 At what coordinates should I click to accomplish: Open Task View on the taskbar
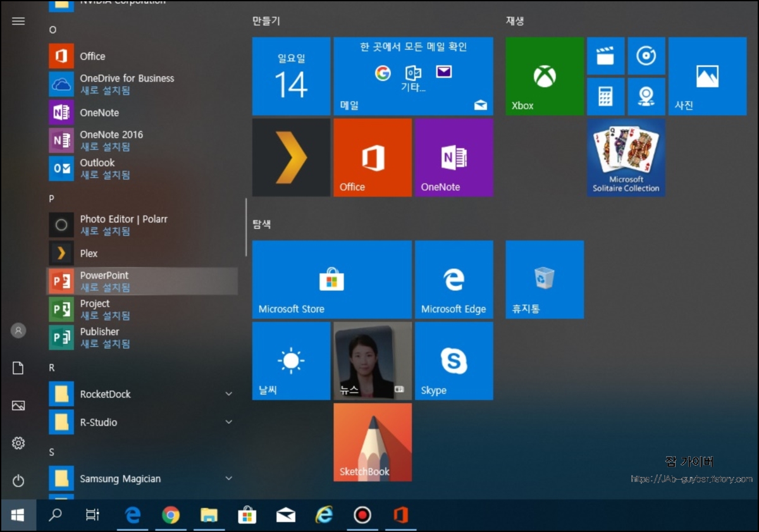[92, 516]
